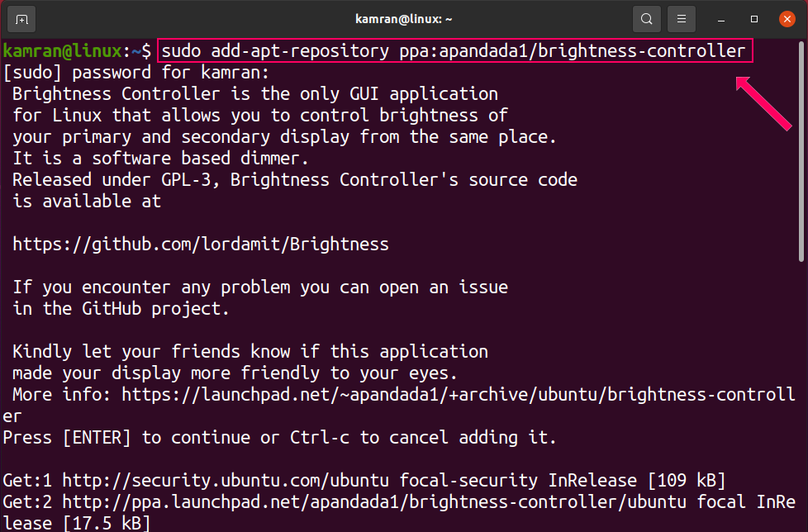This screenshot has width=808, height=532.
Task: Click the pink arrow annotation
Action: click(x=764, y=105)
